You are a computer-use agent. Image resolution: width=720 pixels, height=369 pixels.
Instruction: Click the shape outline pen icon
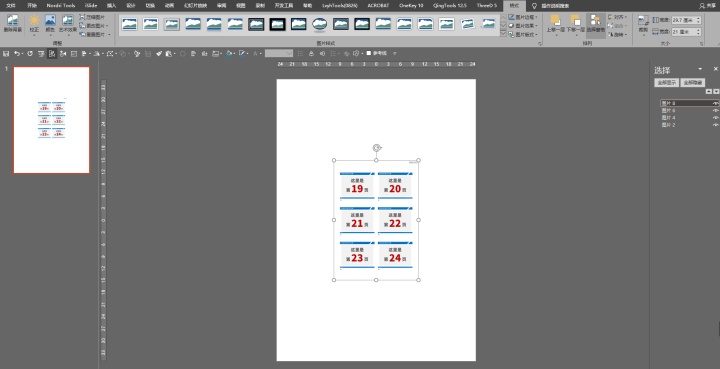[242, 54]
